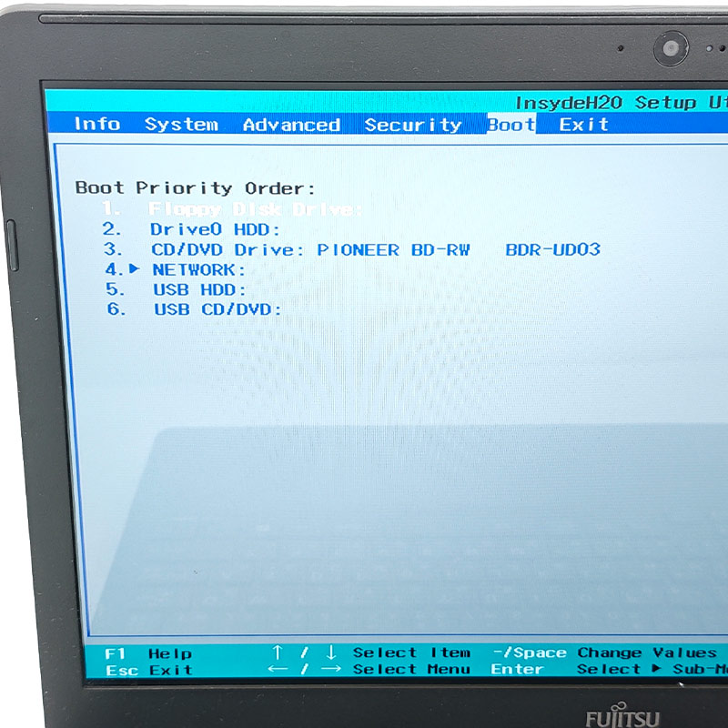The height and width of the screenshot is (728, 728).
Task: Select the Drive0 HDD boot entry
Action: (x=207, y=229)
